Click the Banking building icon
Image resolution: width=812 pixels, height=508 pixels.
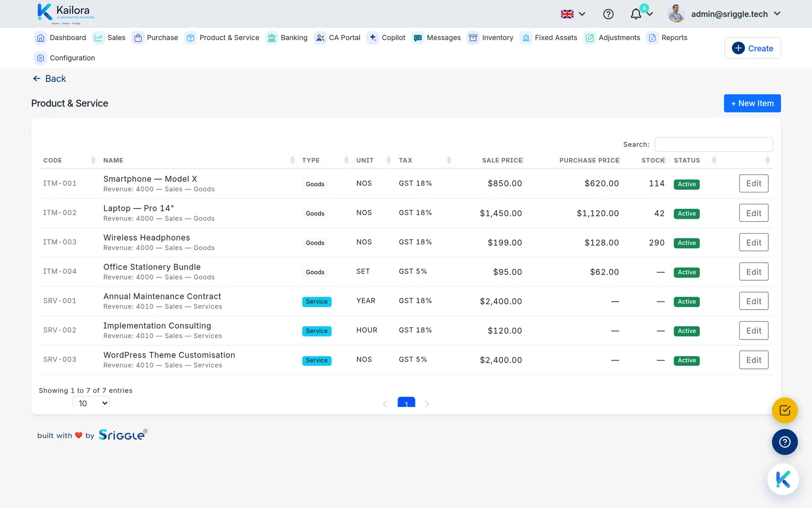[272, 38]
